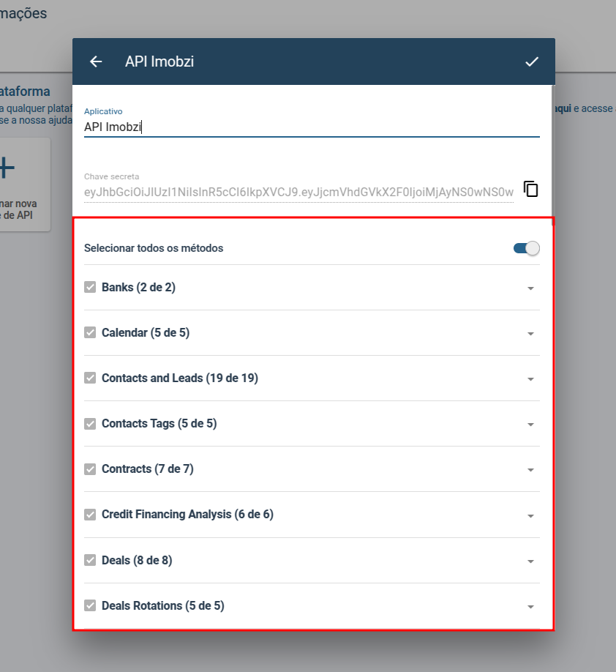Uncheck the Calendar checkbox
This screenshot has height=672, width=616.
(90, 332)
